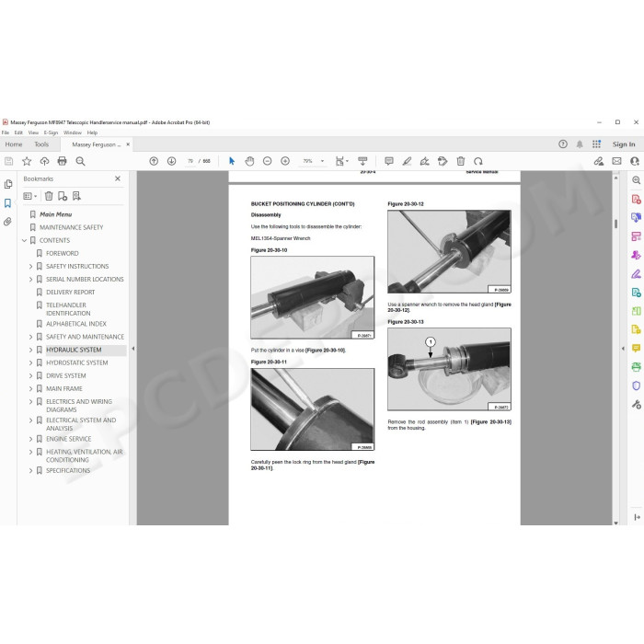Close the Massey Ferguson document tab
This screenshot has width=644, height=644.
click(x=128, y=144)
